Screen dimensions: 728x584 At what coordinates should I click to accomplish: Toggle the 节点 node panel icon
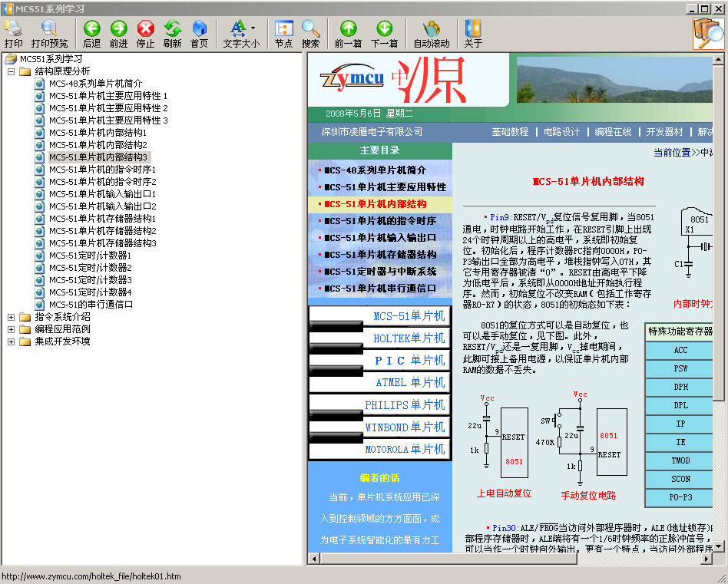(x=283, y=34)
